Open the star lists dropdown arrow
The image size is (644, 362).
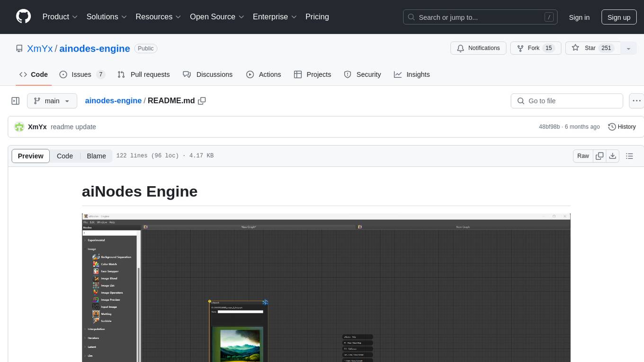click(x=628, y=48)
